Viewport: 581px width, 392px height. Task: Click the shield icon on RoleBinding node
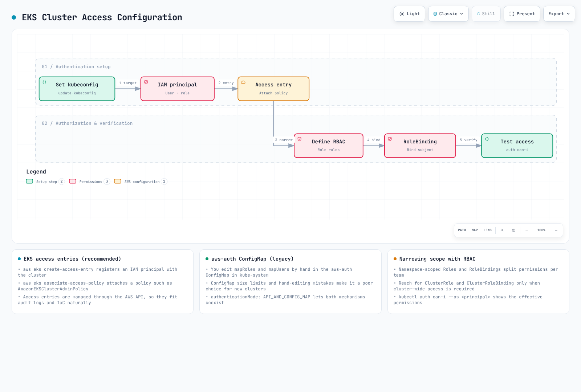[x=390, y=139]
